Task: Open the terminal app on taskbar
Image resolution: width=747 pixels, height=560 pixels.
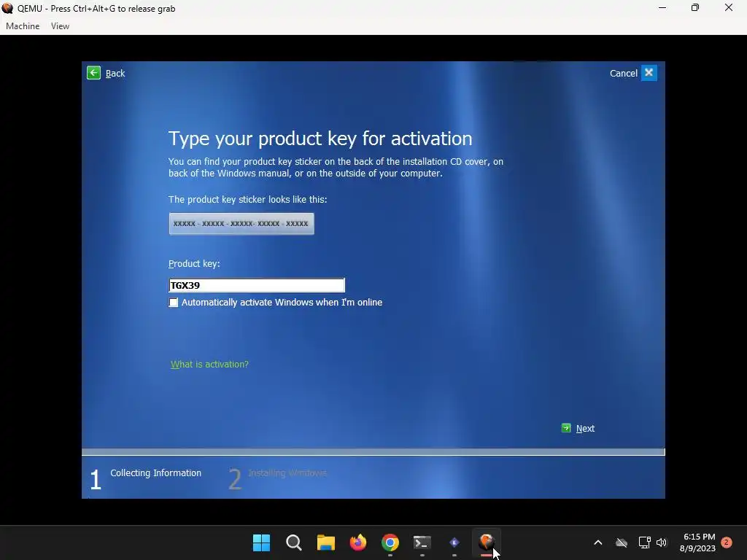Action: point(422,542)
